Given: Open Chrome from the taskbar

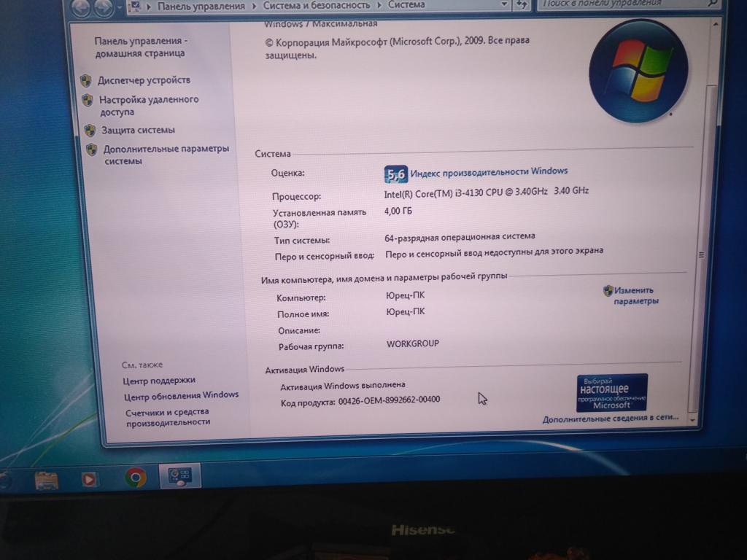Looking at the screenshot, I should tap(136, 477).
